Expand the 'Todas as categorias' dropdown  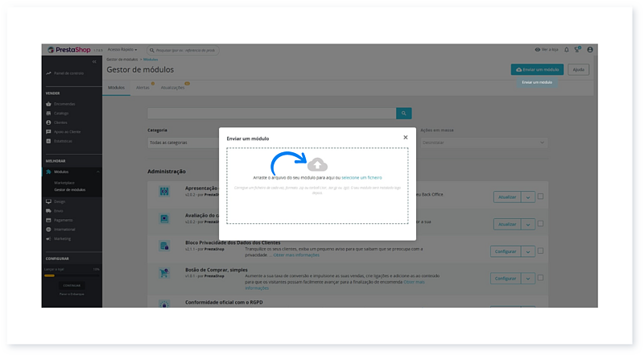click(181, 143)
